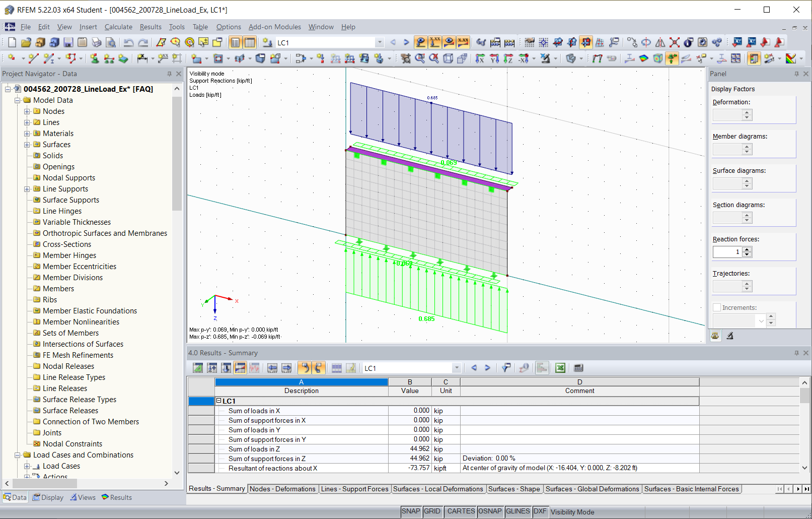Select the result filter icon in the results toolbar

point(506,368)
